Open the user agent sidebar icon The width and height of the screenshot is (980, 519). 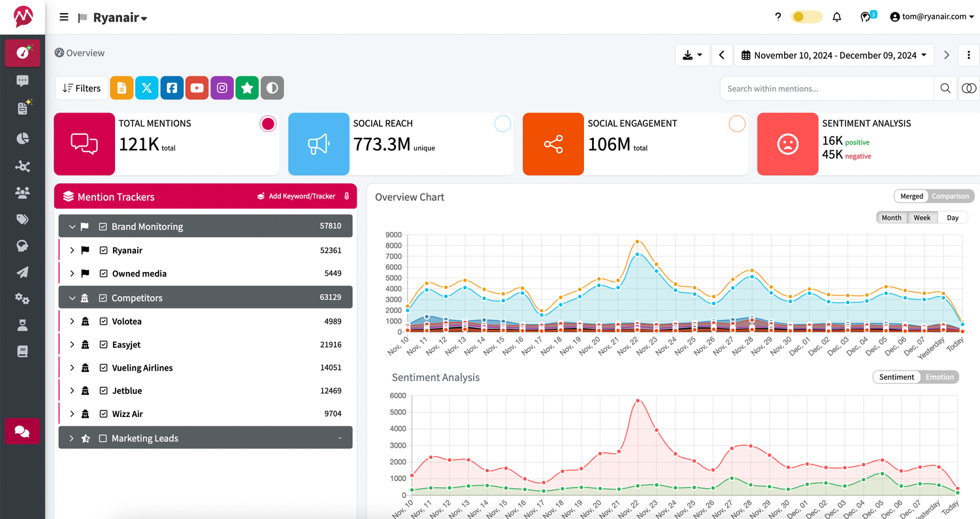point(23,326)
